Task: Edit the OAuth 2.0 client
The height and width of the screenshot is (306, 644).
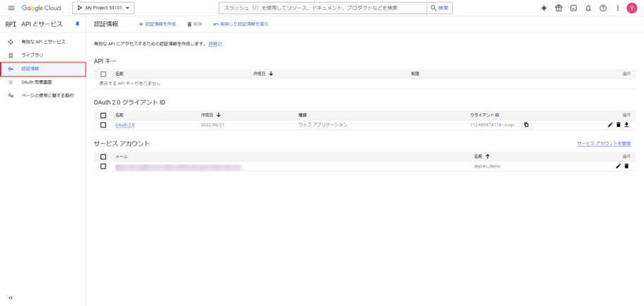Action: (x=610, y=125)
